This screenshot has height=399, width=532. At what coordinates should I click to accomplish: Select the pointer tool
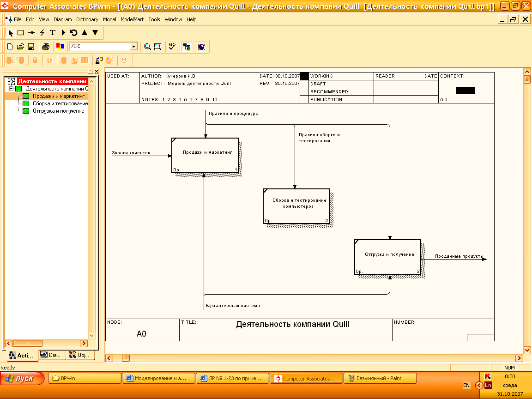coord(10,33)
